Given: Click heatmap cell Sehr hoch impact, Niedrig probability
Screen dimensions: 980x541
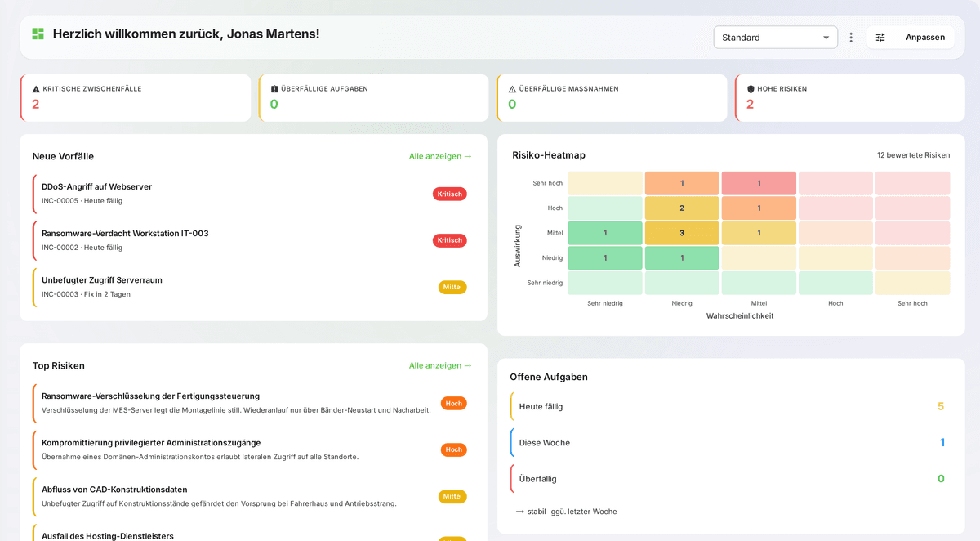Looking at the screenshot, I should (682, 183).
